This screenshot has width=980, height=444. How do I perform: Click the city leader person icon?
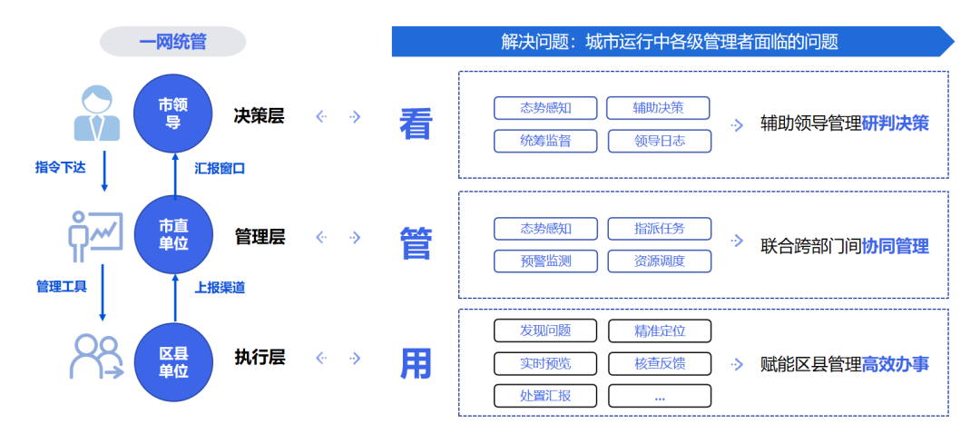click(x=97, y=113)
